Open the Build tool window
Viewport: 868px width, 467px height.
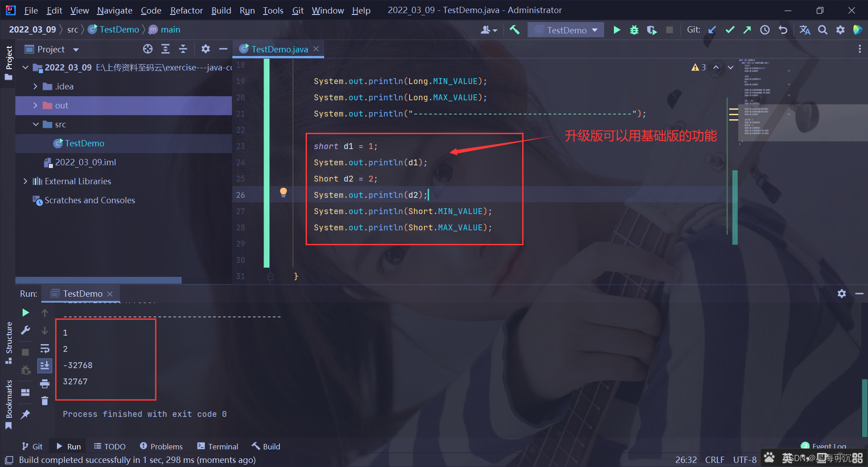click(266, 446)
